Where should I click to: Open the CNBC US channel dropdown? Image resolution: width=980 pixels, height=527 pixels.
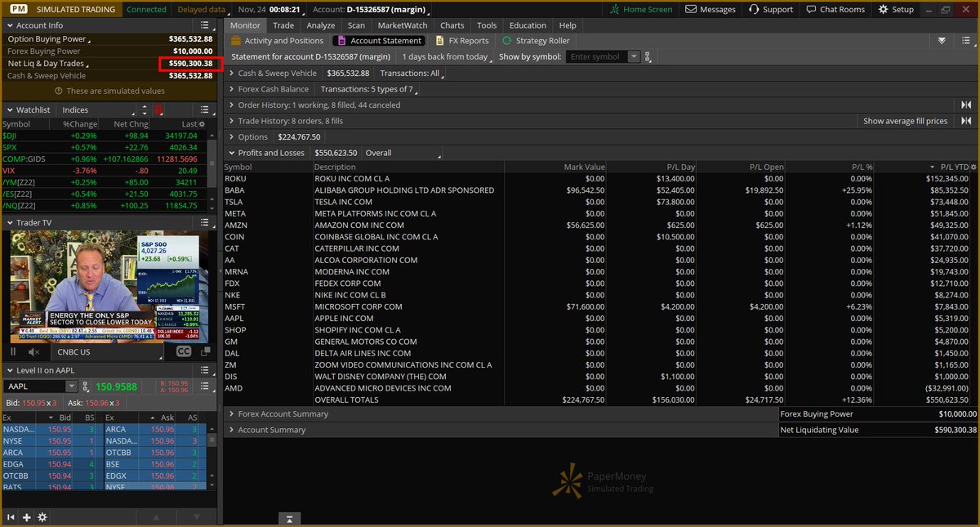click(x=108, y=352)
